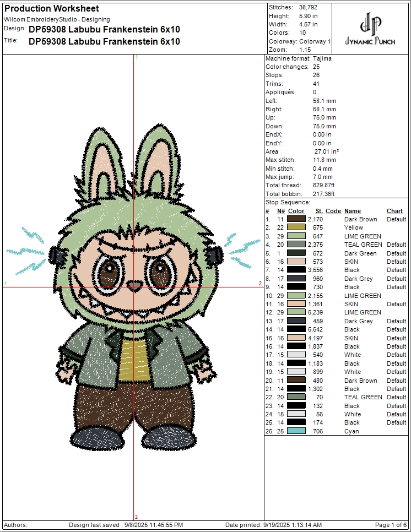The height and width of the screenshot is (532, 411).
Task: Click the 'N#' column header
Action: click(x=281, y=211)
